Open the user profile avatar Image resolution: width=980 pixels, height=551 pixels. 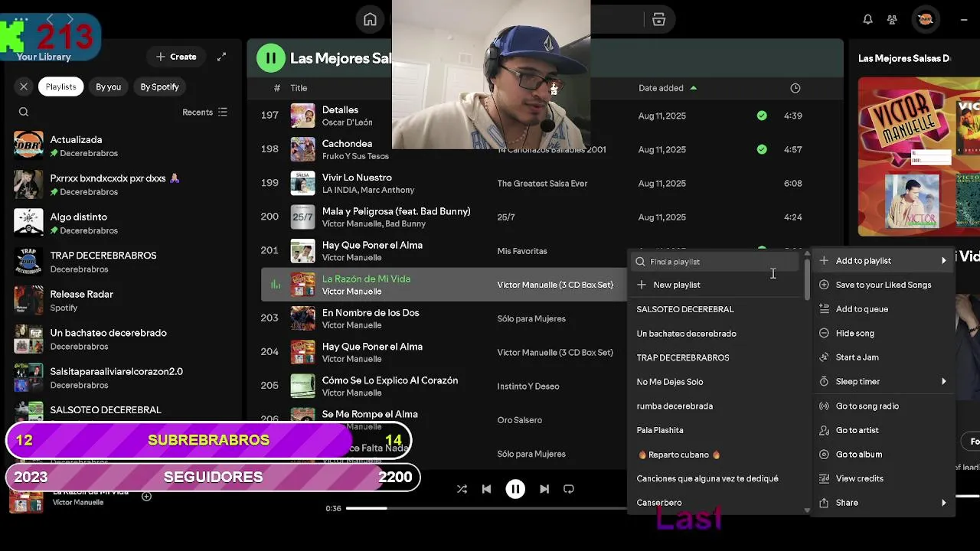point(925,20)
